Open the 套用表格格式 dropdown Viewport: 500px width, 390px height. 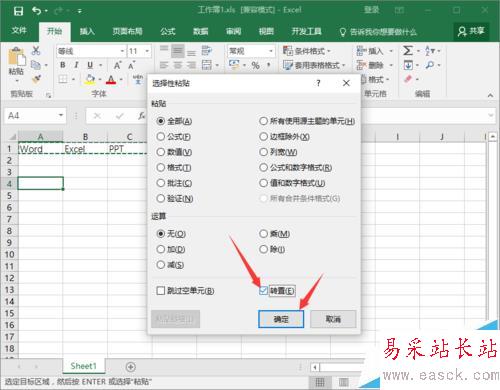point(314,65)
